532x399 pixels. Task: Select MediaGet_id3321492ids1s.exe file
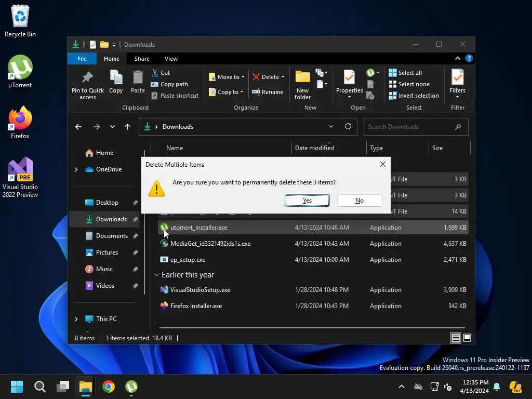click(x=313, y=244)
